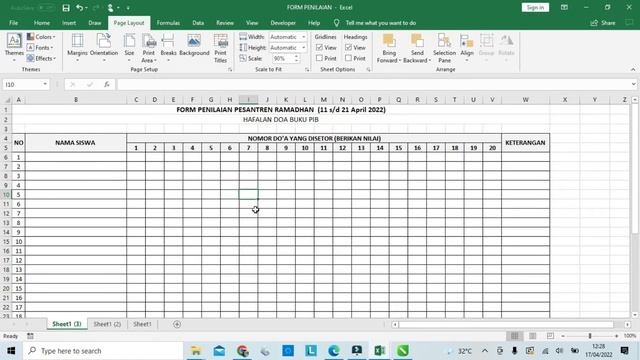Open Width Automatic dropdown
The image size is (640, 360).
tap(303, 37)
